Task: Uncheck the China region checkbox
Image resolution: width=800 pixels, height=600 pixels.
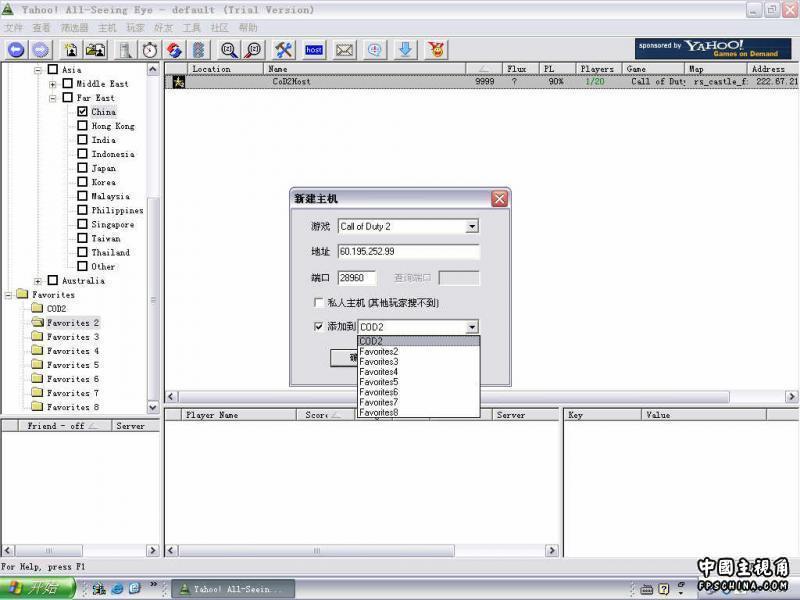Action: [x=82, y=111]
